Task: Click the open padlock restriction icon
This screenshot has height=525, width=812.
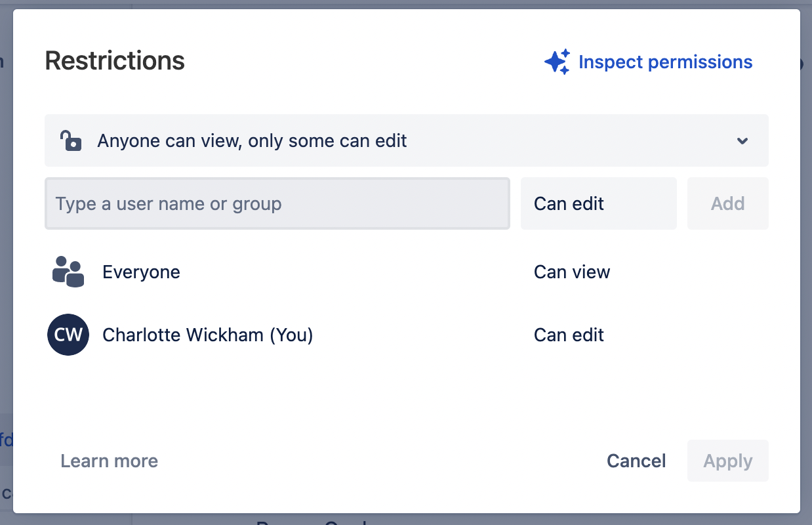Action: pos(70,140)
